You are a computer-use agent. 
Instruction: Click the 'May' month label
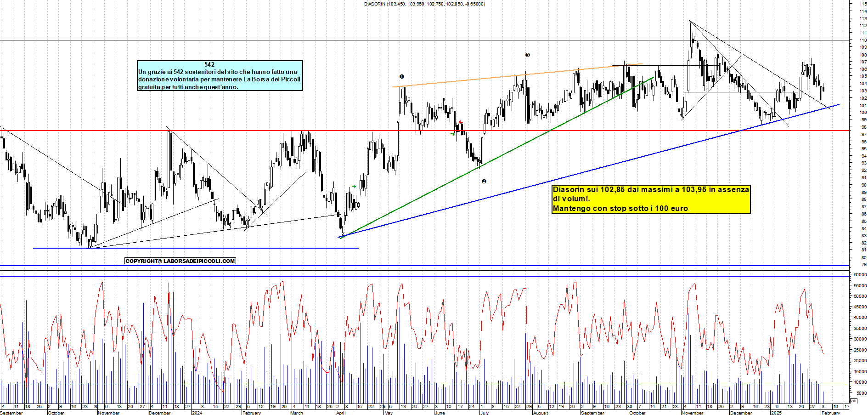[389, 413]
